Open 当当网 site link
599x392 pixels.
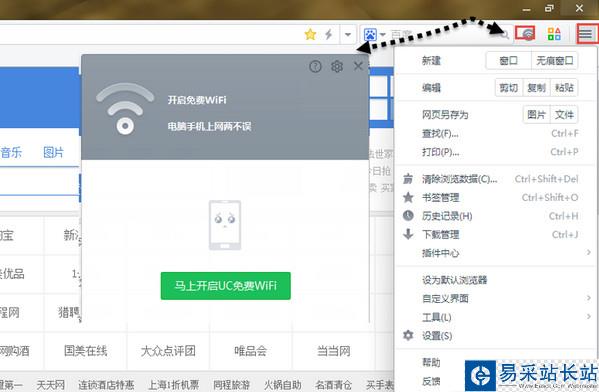[x=333, y=351]
